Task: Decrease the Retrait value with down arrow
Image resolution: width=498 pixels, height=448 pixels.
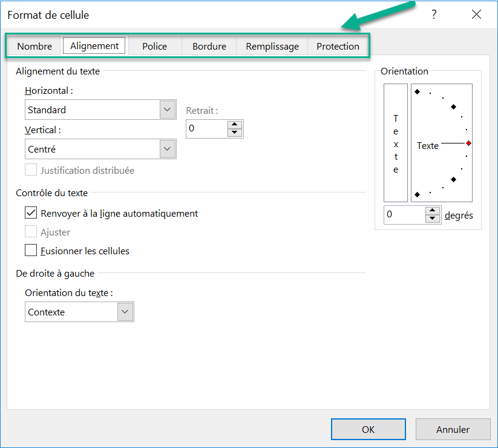Action: pos(235,133)
